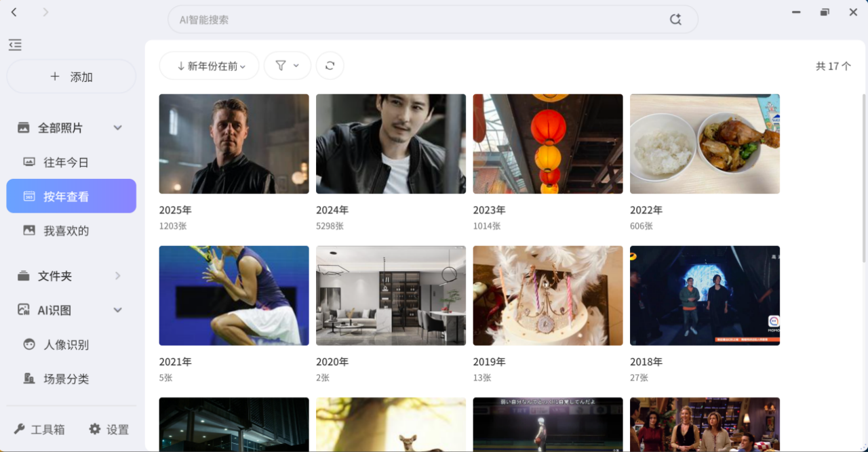Open the 工具箱 toolbox
Screen dimensions: 868x452
[39, 429]
